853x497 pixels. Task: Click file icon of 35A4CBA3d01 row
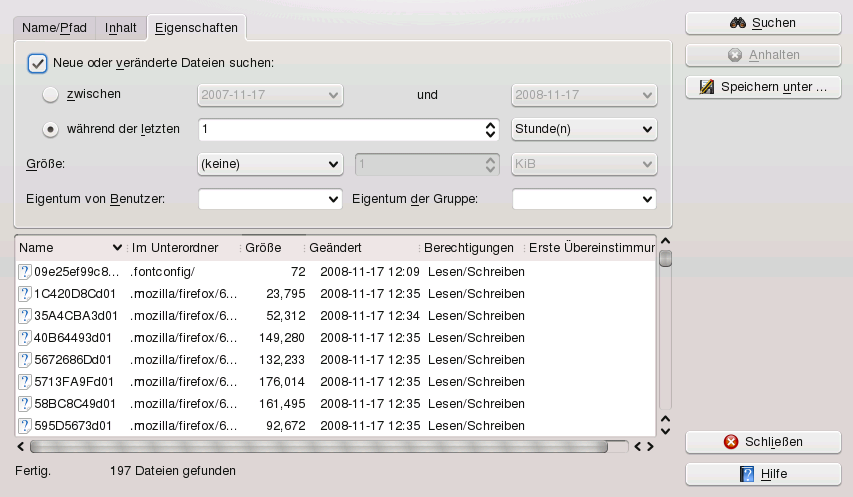coord(24,316)
